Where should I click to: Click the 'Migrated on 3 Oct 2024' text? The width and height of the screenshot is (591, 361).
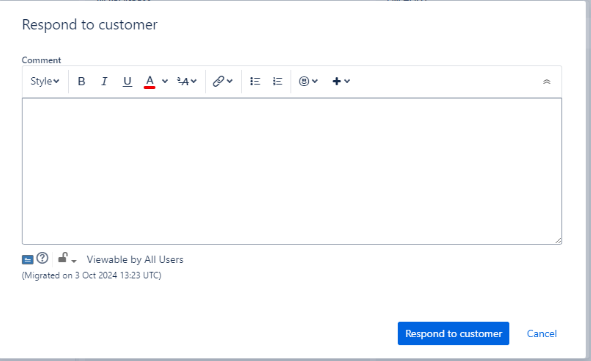[92, 275]
